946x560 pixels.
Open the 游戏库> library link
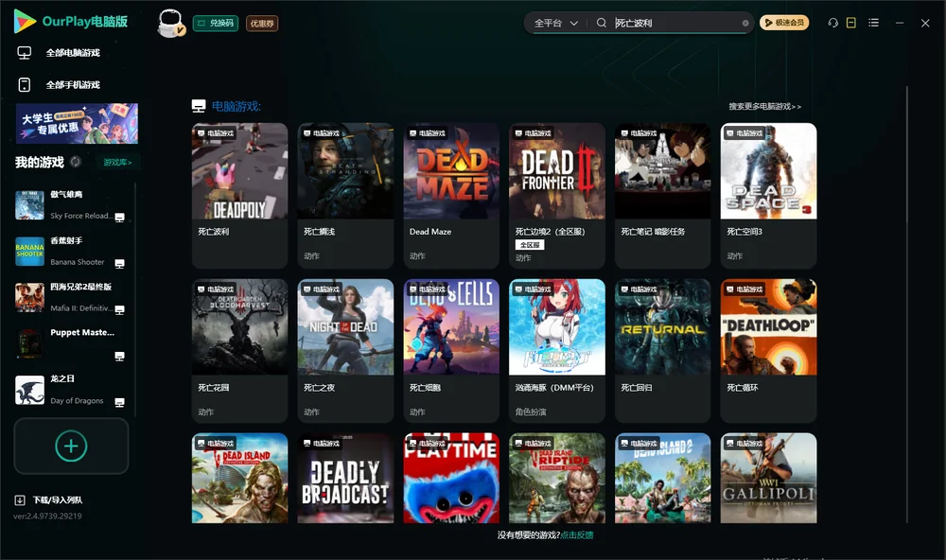click(117, 162)
